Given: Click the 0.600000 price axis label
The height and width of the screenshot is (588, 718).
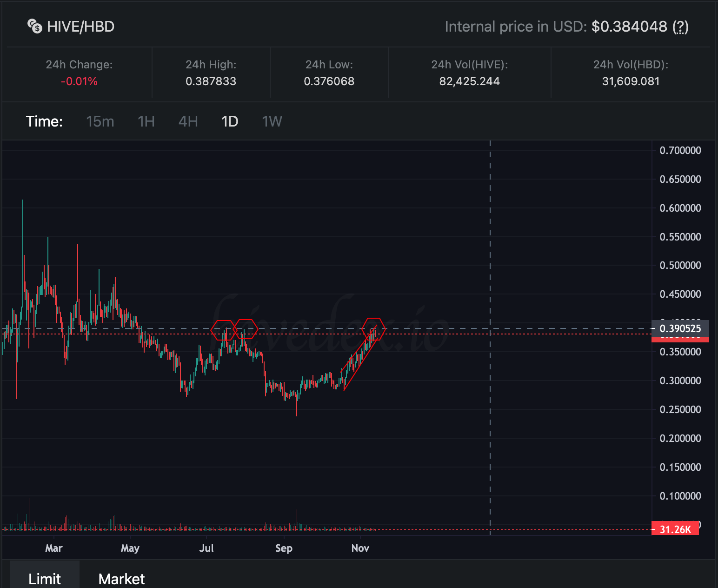Looking at the screenshot, I should coord(680,208).
